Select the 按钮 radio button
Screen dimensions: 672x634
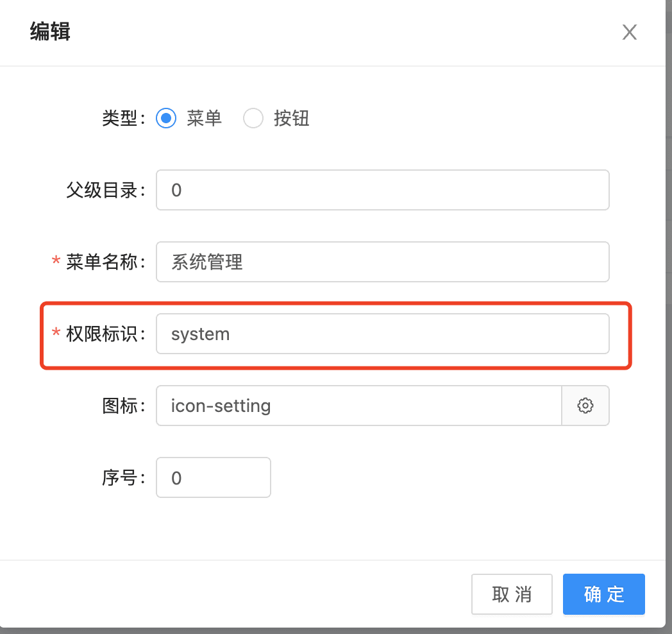[253, 118]
